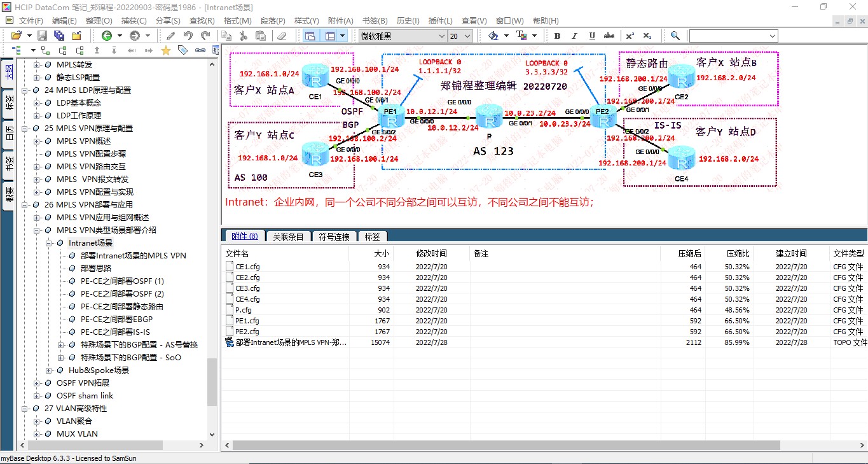868x464 pixels.
Task: Switch to the 符号连接 tab
Action: [x=334, y=236]
